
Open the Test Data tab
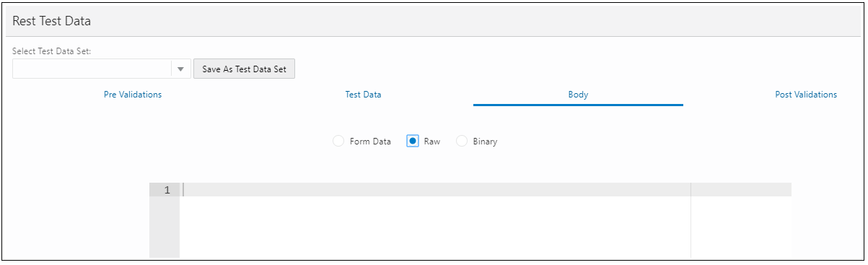point(363,95)
